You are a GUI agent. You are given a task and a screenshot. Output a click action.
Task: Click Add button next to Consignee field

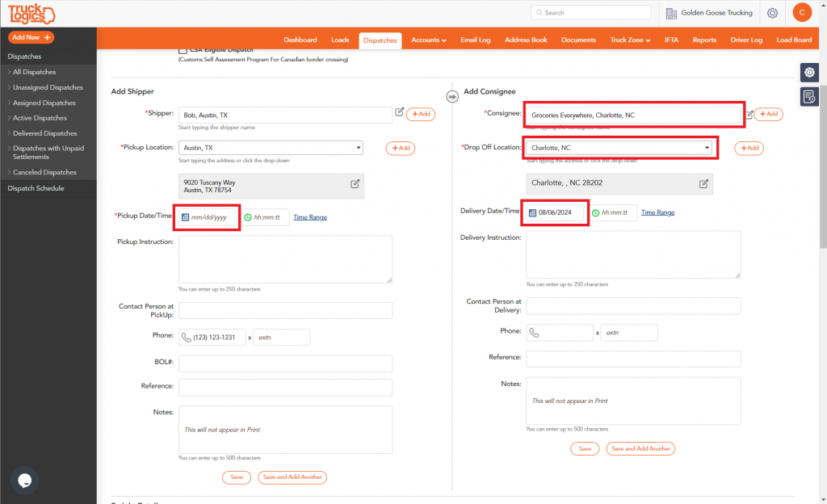tap(769, 114)
